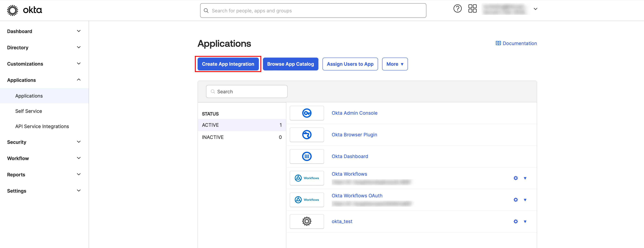This screenshot has height=248, width=644.
Task: Click the help question mark icon
Action: pos(457,9)
